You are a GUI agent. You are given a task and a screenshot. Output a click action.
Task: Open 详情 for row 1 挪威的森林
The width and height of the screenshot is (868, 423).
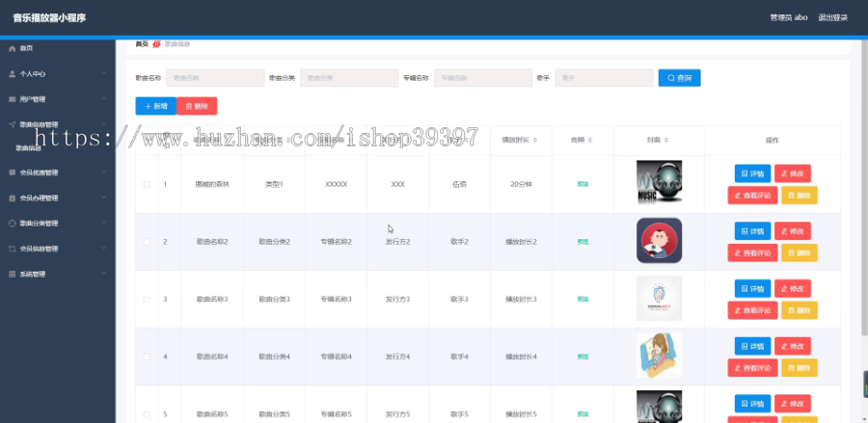click(752, 173)
